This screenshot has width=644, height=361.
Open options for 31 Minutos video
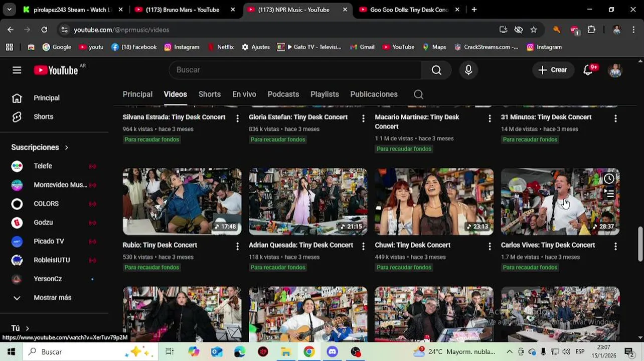coord(615,118)
